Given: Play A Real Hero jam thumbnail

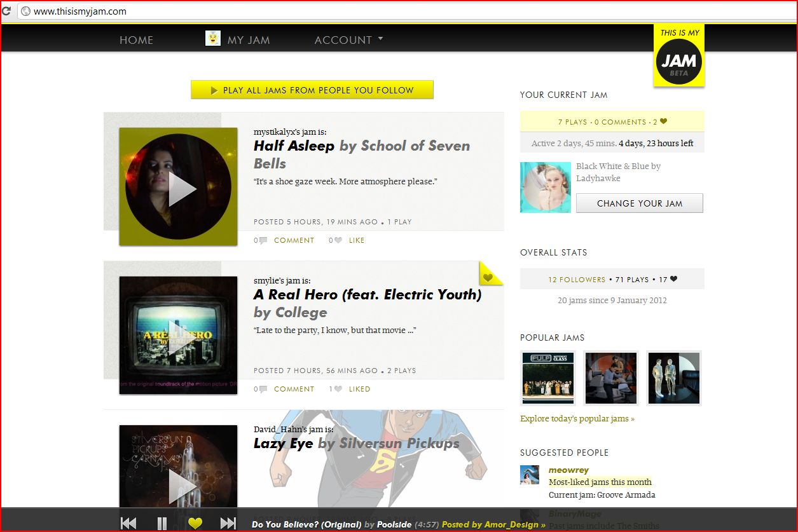Looking at the screenshot, I should click(178, 336).
